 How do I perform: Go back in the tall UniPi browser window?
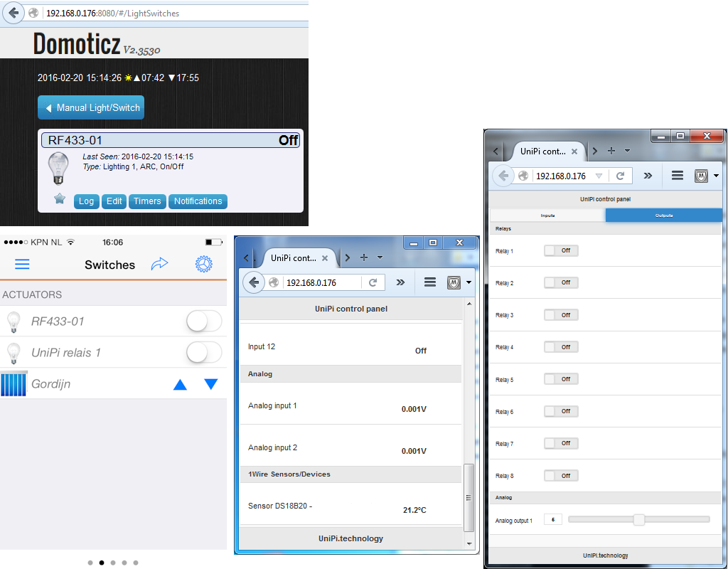pyautogui.click(x=503, y=176)
